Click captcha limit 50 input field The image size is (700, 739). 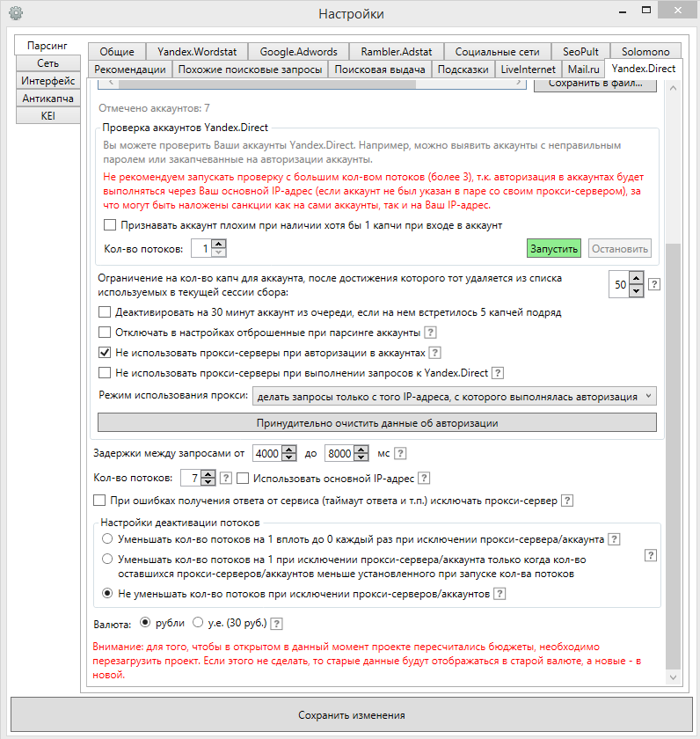[620, 285]
